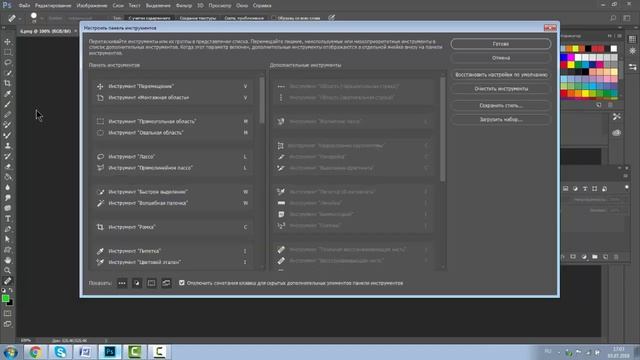Open the Swatches panel flyout menu
This screenshot has width=640, height=360.
(x=619, y=36)
